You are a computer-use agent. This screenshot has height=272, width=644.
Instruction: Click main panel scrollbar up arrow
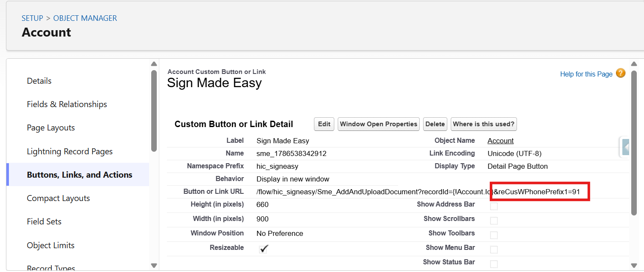click(x=634, y=64)
